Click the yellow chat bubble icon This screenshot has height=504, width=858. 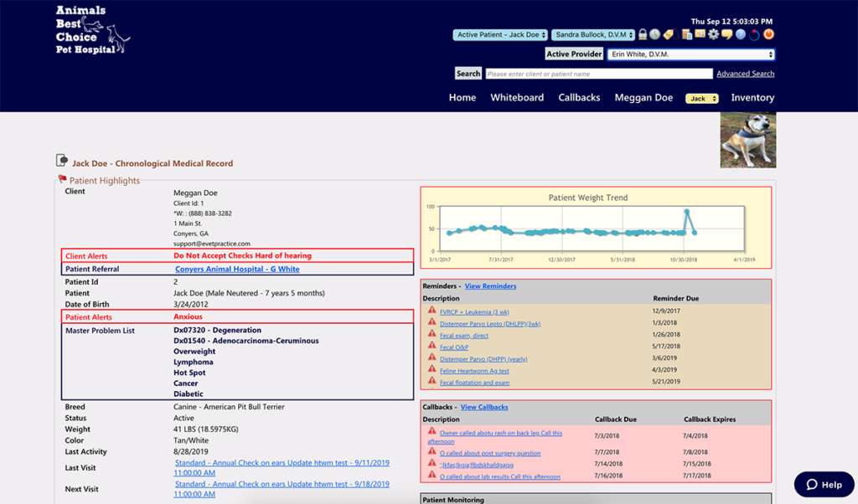coord(726,35)
